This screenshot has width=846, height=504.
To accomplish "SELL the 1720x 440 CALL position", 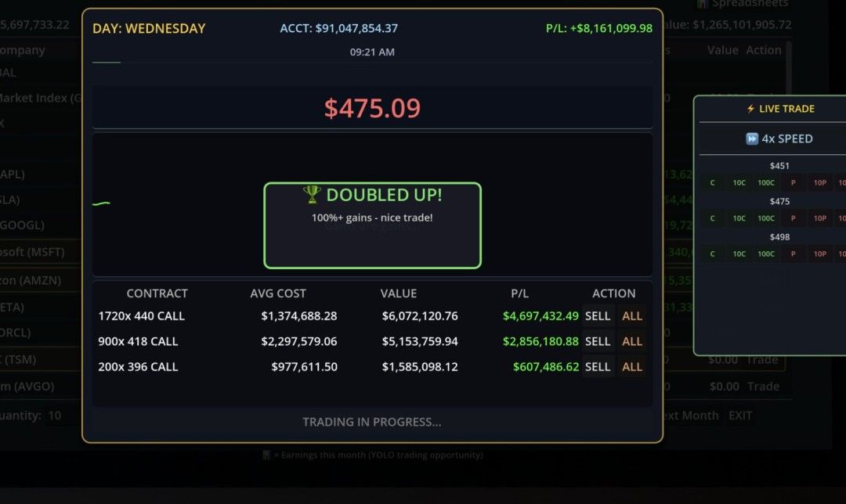I will click(x=598, y=315).
